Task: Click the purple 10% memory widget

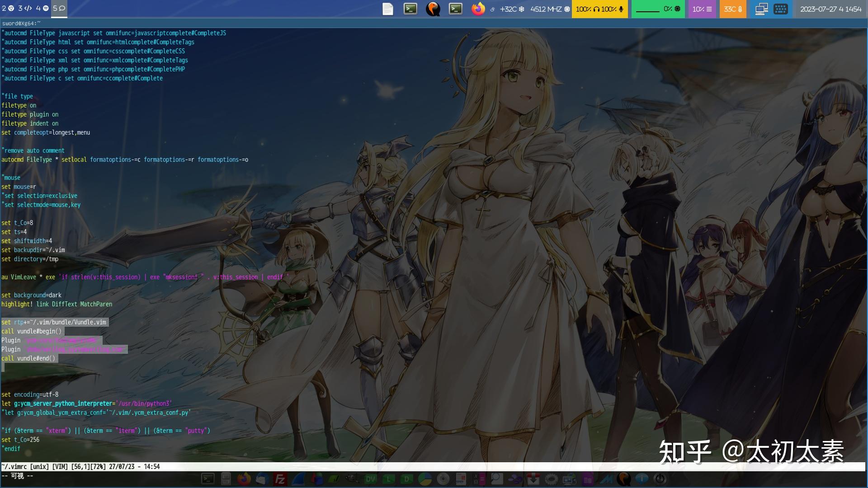Action: [x=702, y=9]
